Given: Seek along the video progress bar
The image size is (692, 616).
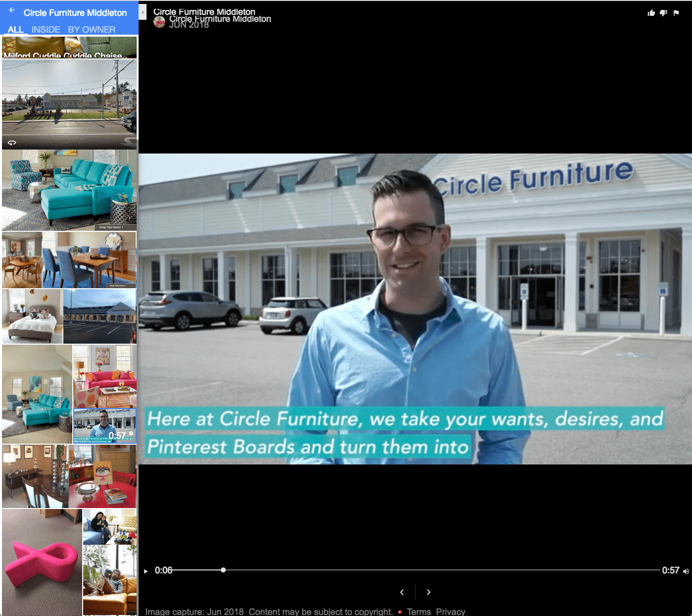Looking at the screenshot, I should pyautogui.click(x=417, y=570).
